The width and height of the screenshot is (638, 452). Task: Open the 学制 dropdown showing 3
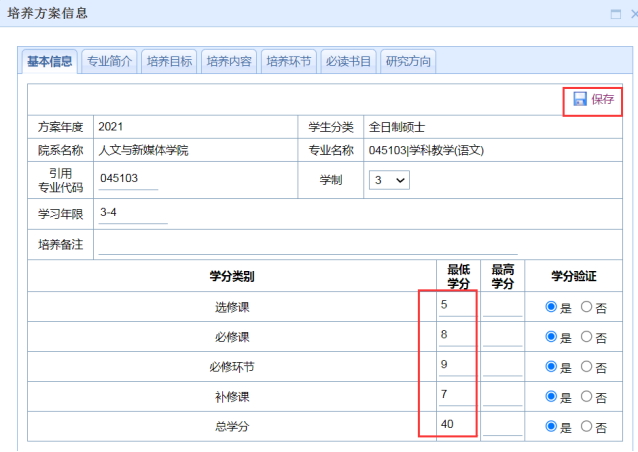pyautogui.click(x=390, y=180)
